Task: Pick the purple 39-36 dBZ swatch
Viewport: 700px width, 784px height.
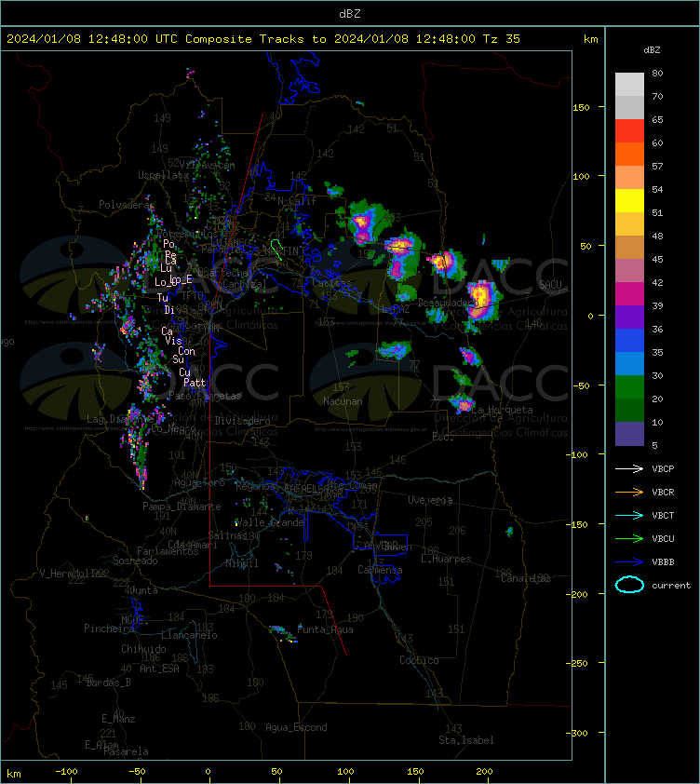Action: coord(629,317)
